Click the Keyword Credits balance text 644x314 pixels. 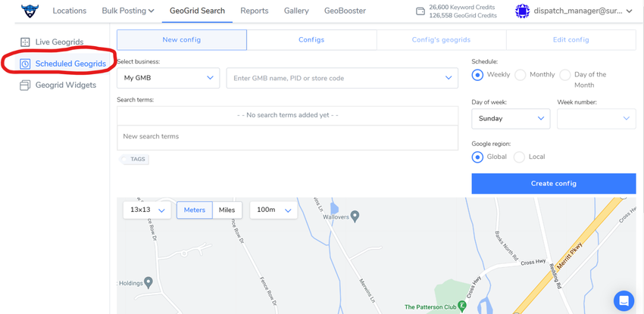tap(462, 8)
